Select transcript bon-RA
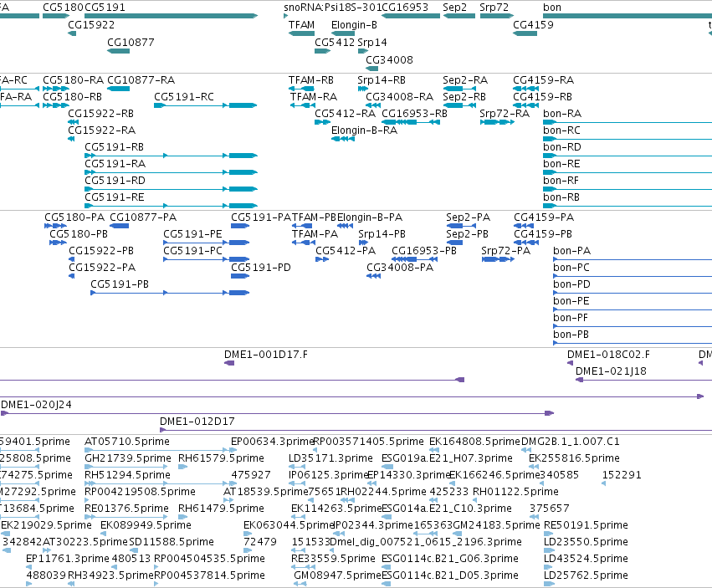Viewport: 712px width, 588px height. (627, 122)
